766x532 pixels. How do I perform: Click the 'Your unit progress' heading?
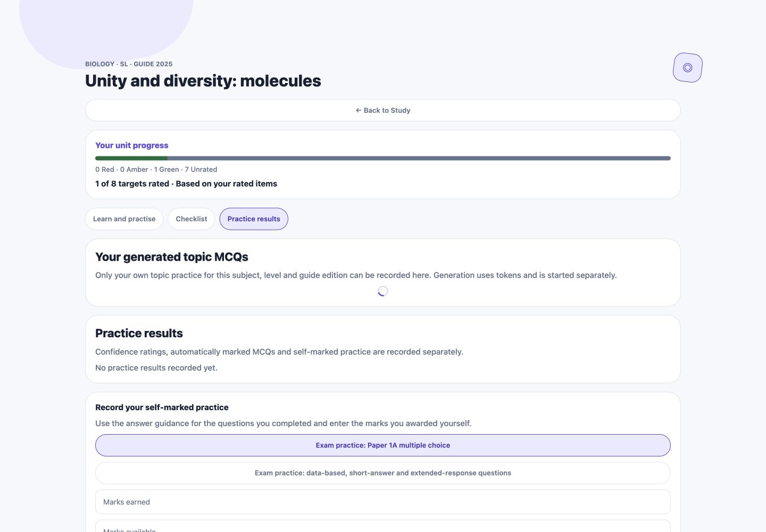[132, 145]
